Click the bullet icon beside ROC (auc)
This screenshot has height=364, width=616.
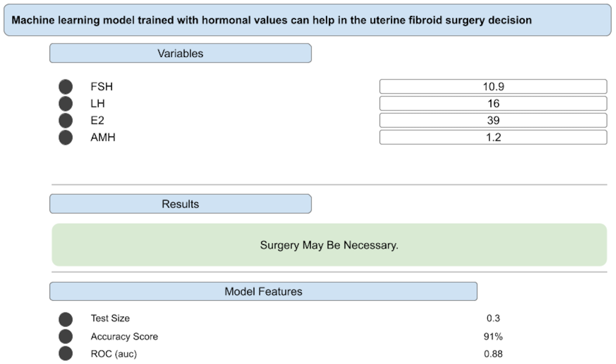[66, 353]
